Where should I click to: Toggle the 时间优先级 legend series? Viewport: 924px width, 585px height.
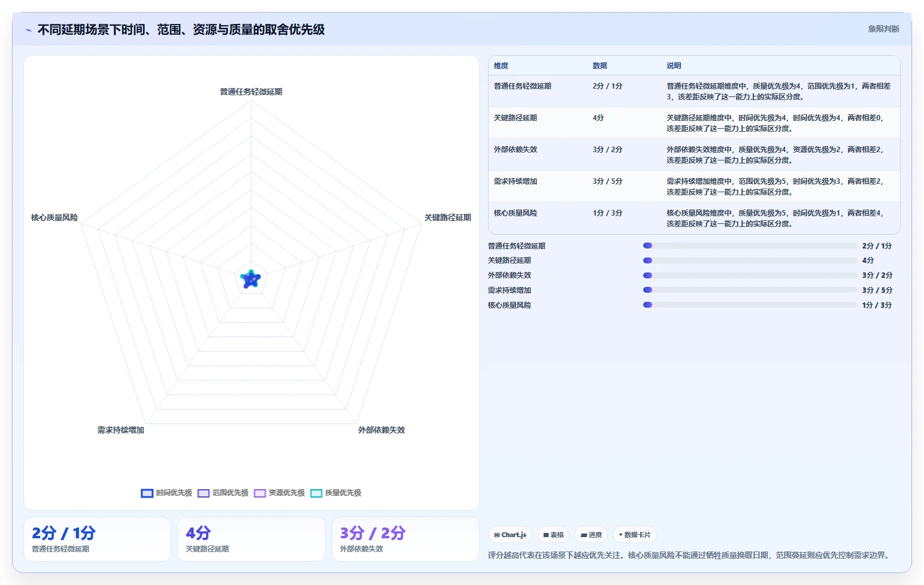tap(166, 493)
